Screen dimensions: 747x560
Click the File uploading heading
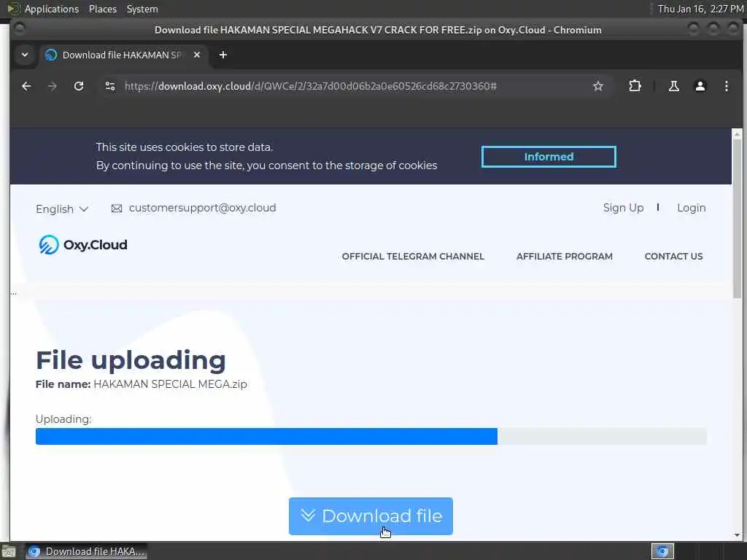point(131,360)
